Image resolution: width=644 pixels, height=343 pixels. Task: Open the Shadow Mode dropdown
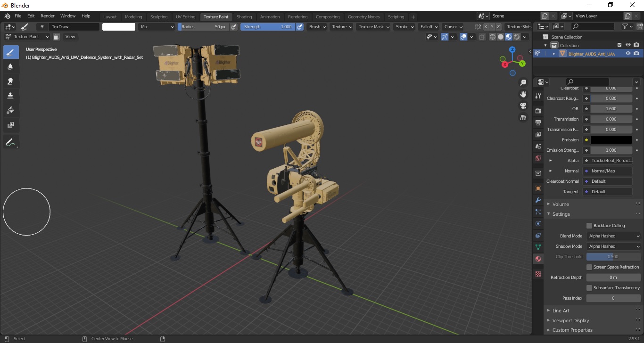(613, 246)
